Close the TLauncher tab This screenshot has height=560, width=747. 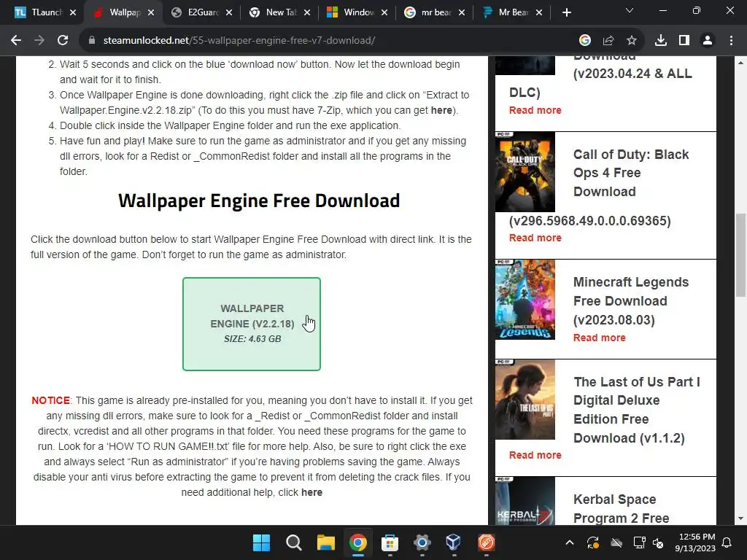(73, 13)
